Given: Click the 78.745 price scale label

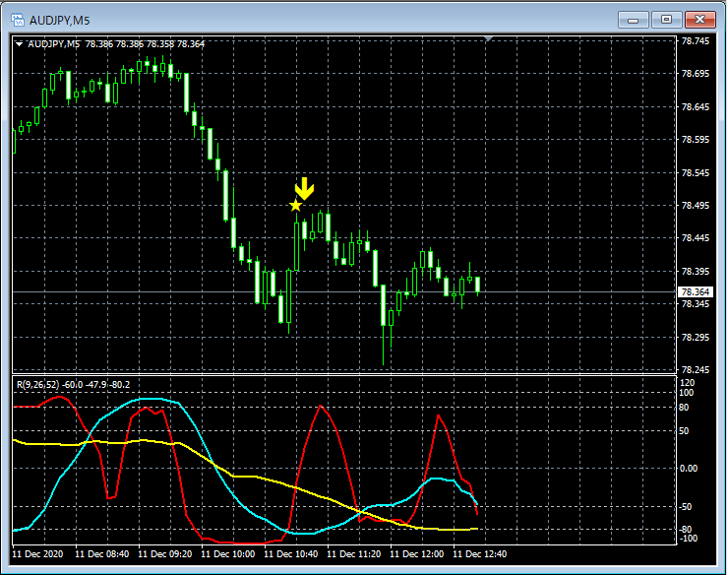Looking at the screenshot, I should (x=695, y=41).
